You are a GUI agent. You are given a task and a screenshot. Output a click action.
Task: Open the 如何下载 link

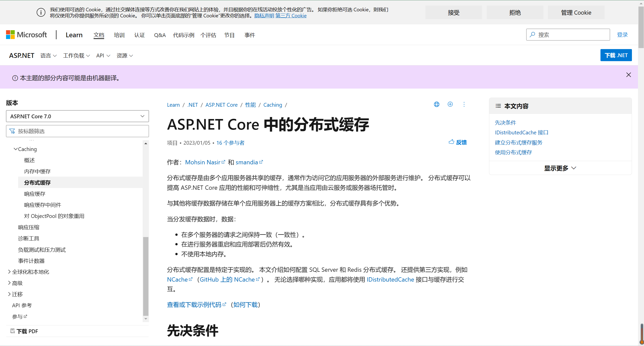click(246, 305)
